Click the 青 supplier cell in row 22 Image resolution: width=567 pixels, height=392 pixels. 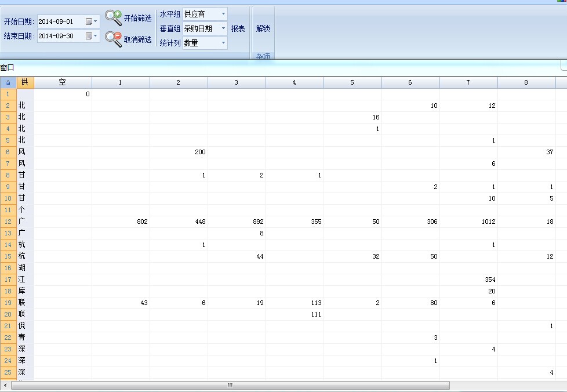25,337
